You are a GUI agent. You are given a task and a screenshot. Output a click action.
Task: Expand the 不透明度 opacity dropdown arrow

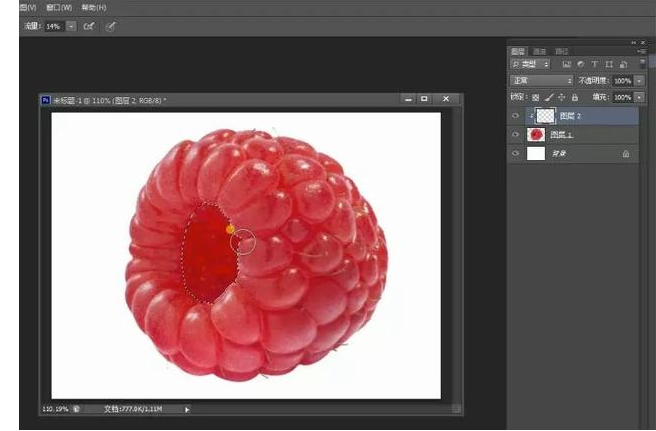[x=639, y=80]
